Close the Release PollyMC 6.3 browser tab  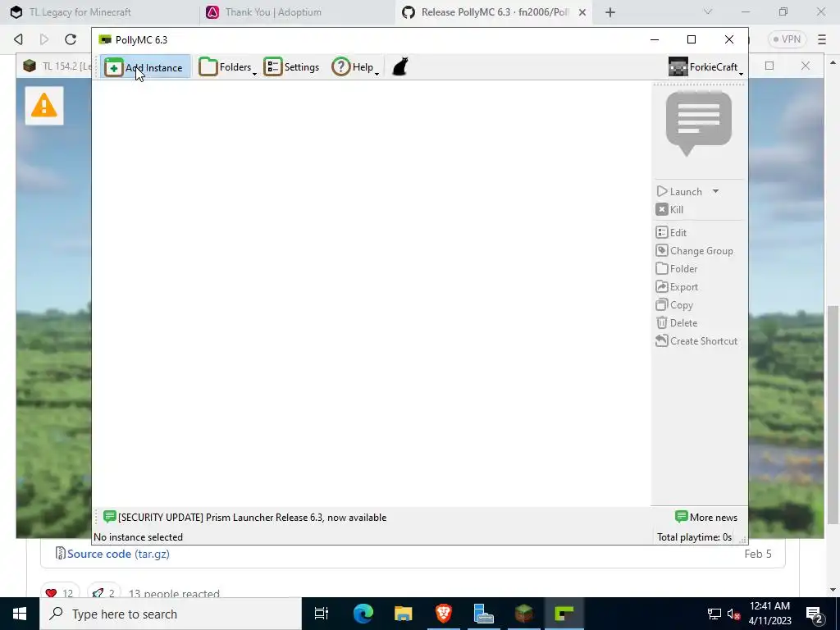tap(582, 11)
